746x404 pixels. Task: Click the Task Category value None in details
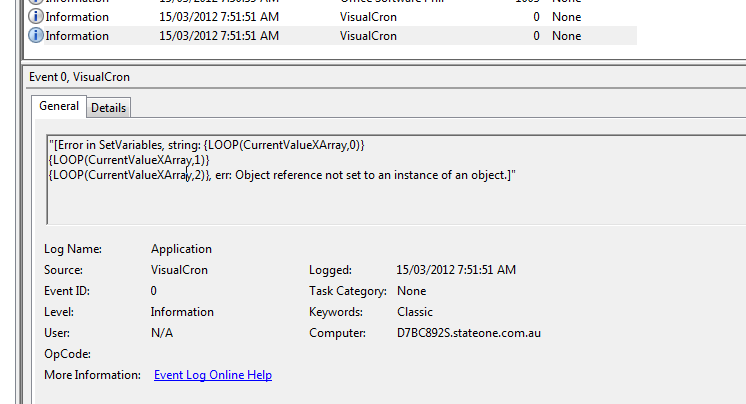(412, 291)
